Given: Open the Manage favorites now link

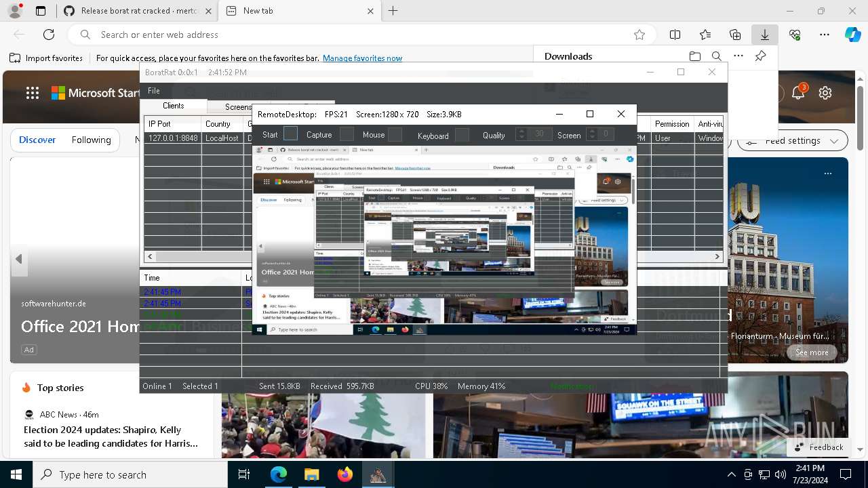Looking at the screenshot, I should point(362,58).
